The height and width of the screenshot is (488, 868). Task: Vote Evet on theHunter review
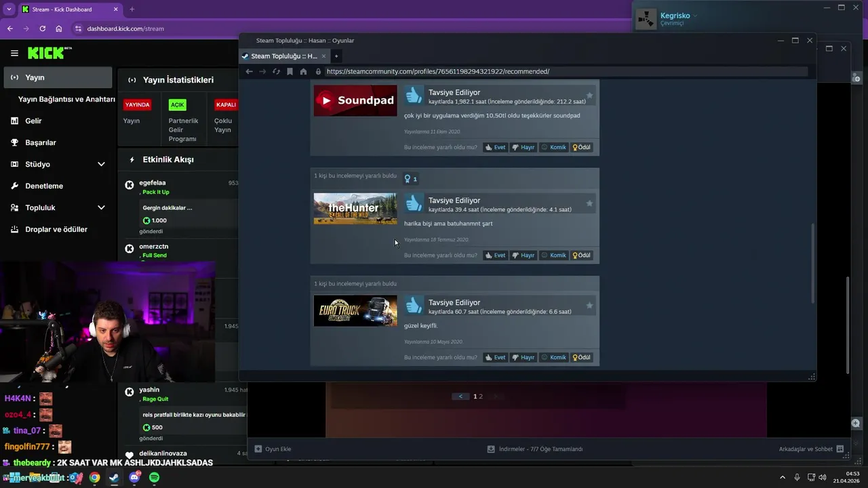click(495, 256)
